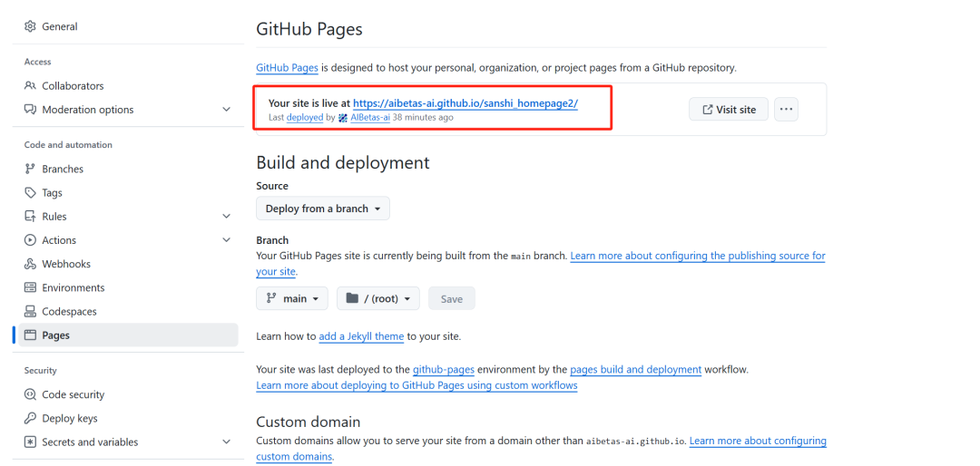Open the / (root) folder dropdown

point(378,298)
